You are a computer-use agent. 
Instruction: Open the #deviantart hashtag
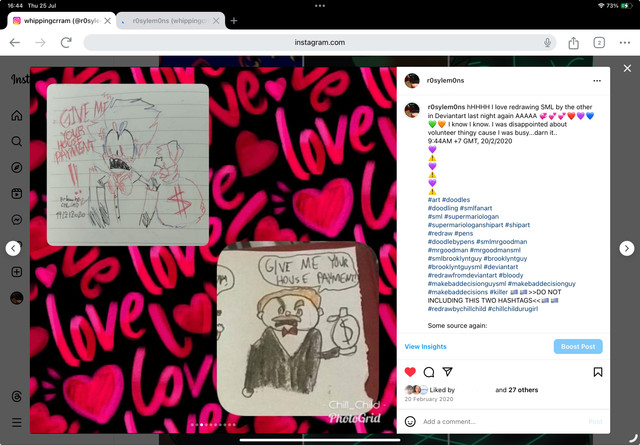click(x=501, y=267)
